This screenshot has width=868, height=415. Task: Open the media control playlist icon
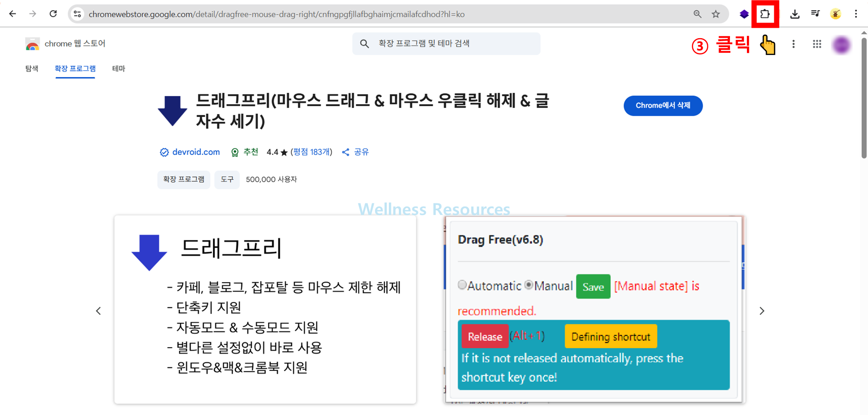click(815, 14)
